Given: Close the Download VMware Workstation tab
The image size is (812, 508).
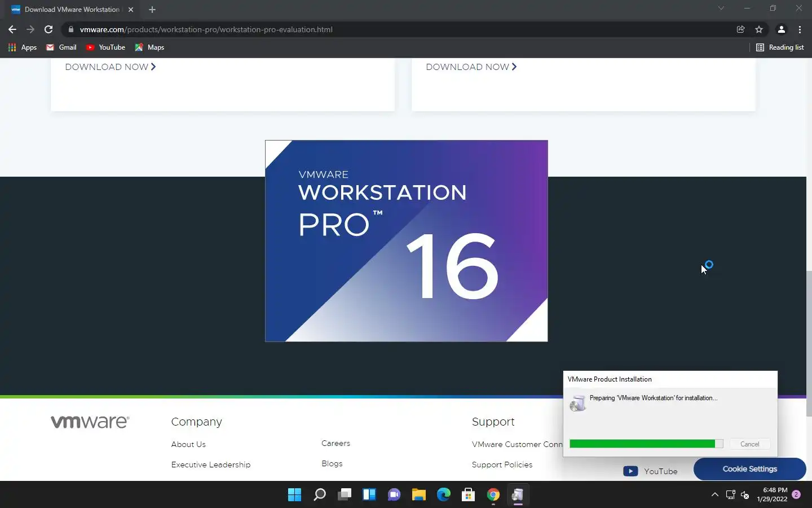Looking at the screenshot, I should (x=131, y=10).
